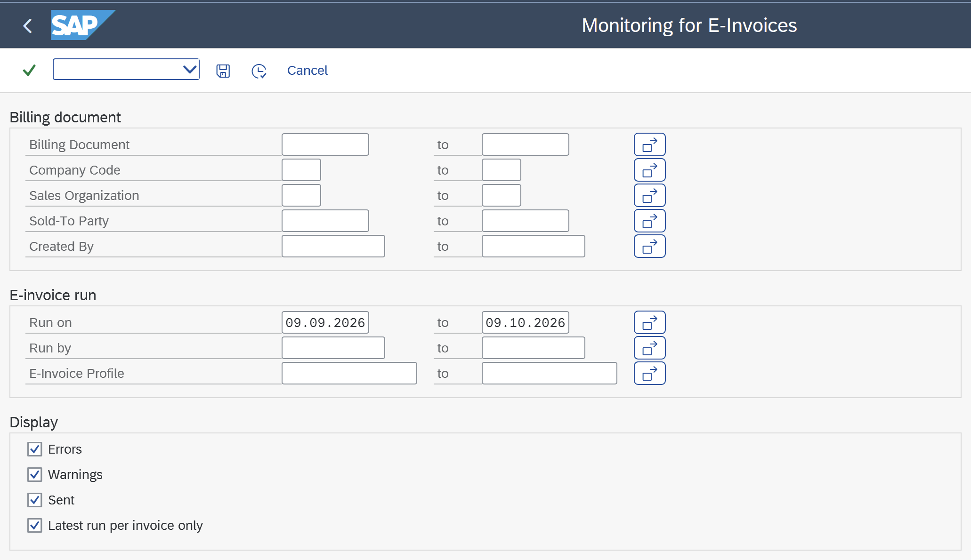Click the Display section heading
This screenshot has height=560, width=971.
point(34,422)
